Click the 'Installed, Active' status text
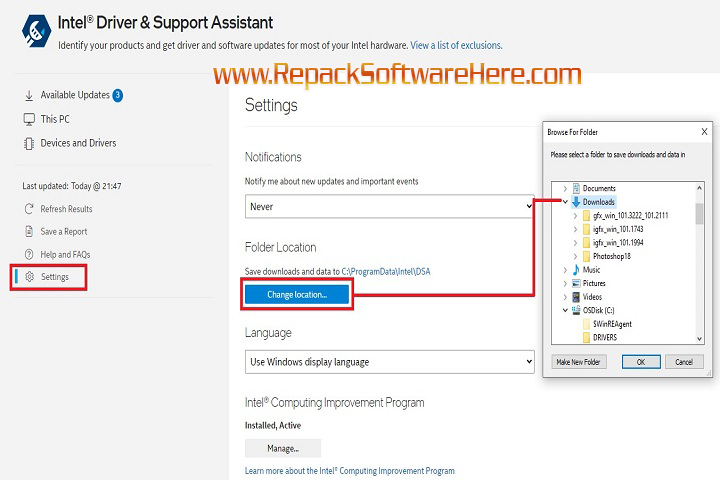The width and height of the screenshot is (720, 480). [273, 425]
